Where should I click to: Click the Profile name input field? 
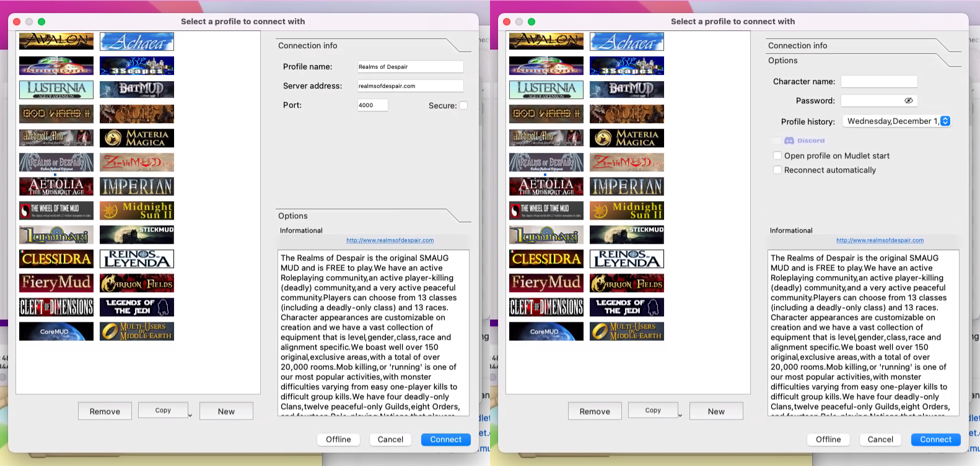[410, 67]
